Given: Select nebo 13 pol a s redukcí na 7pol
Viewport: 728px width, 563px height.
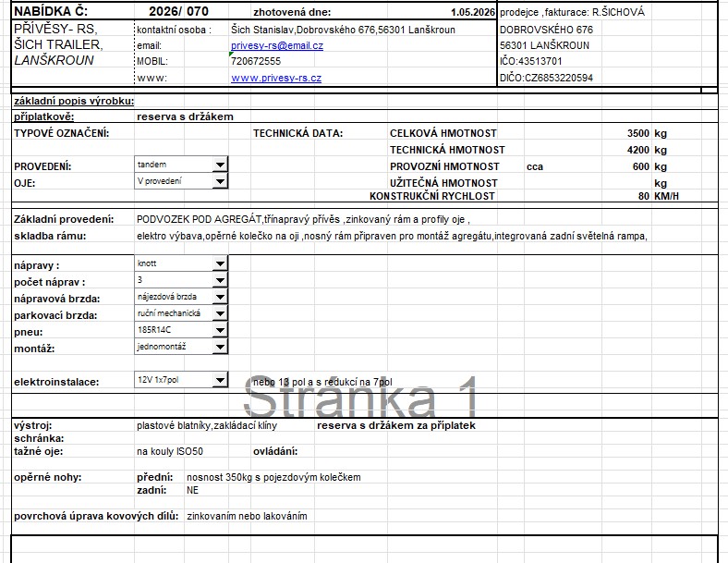Looking at the screenshot, I should (322, 382).
